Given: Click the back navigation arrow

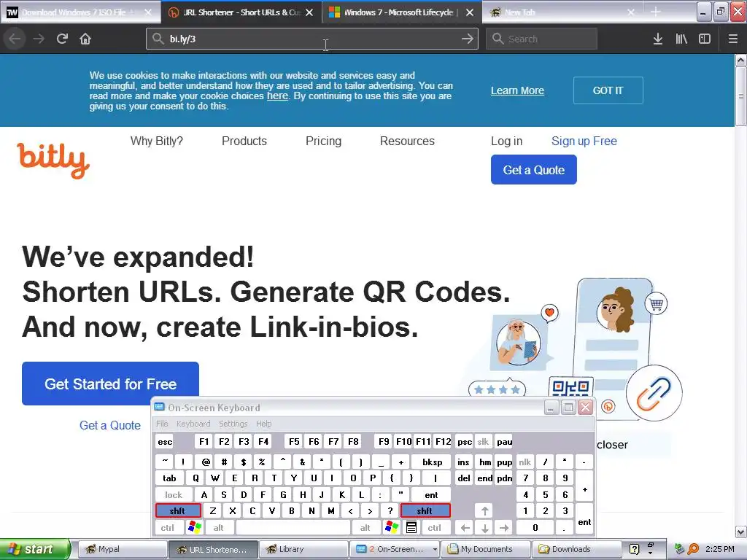Looking at the screenshot, I should click(x=15, y=39).
